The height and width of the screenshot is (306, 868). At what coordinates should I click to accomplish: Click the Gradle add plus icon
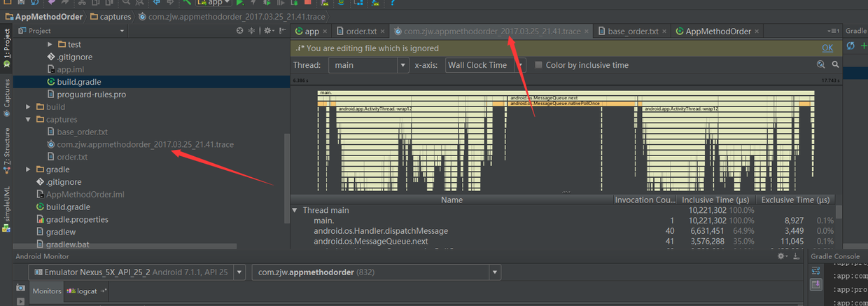coord(863,46)
